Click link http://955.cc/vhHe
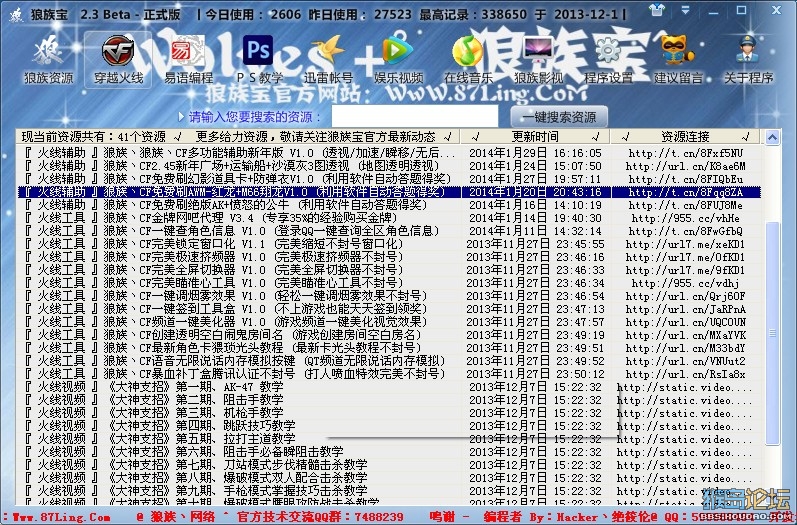This screenshot has height=525, width=797. click(686, 218)
